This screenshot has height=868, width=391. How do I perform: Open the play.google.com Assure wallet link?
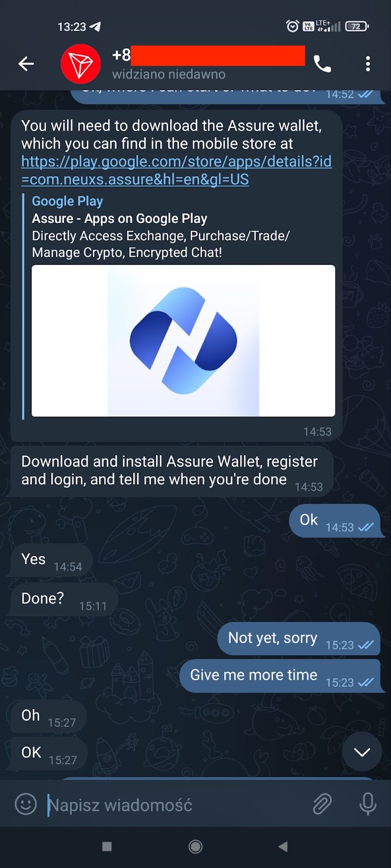176,170
